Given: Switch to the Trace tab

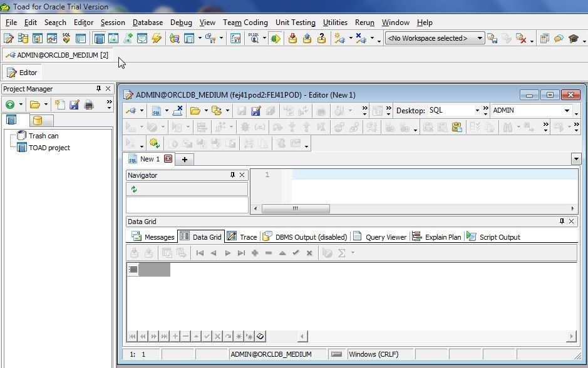Looking at the screenshot, I should 242,237.
